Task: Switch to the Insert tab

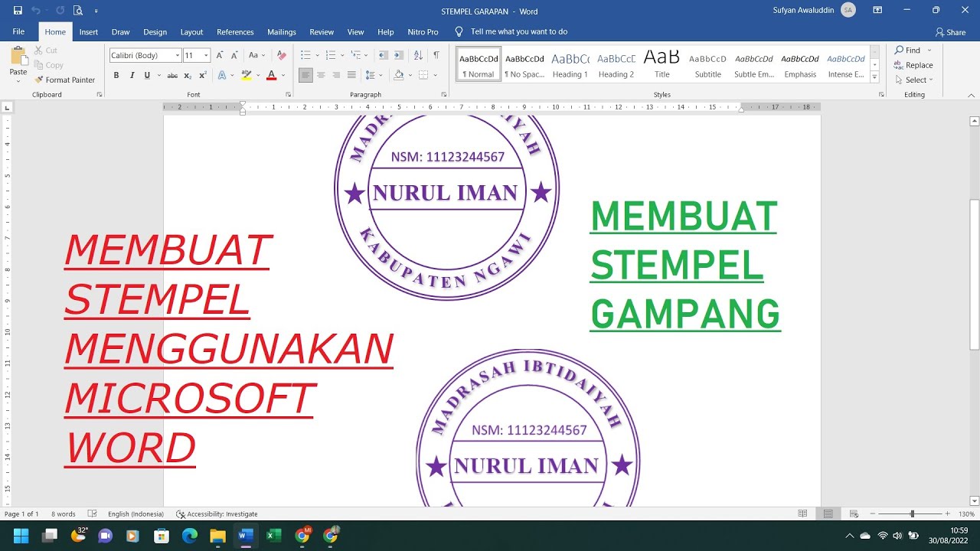Action: pyautogui.click(x=89, y=32)
